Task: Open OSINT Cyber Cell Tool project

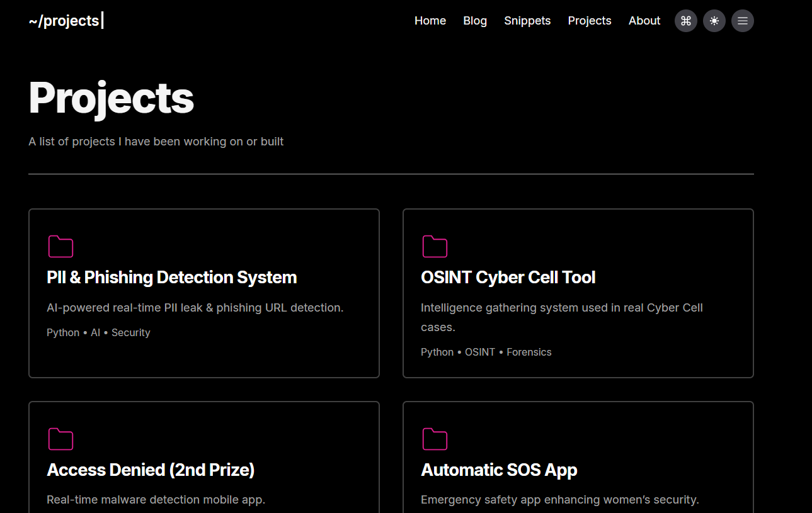Action: pos(508,278)
